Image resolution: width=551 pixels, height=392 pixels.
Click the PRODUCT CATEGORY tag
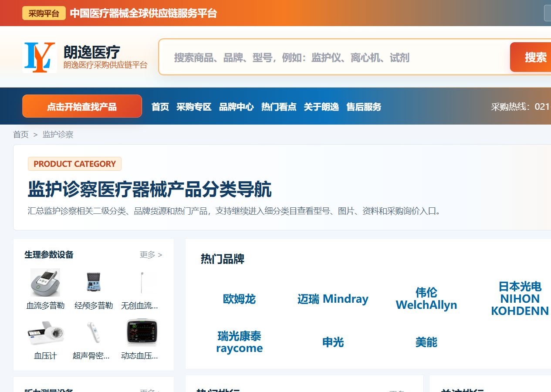pyautogui.click(x=74, y=164)
